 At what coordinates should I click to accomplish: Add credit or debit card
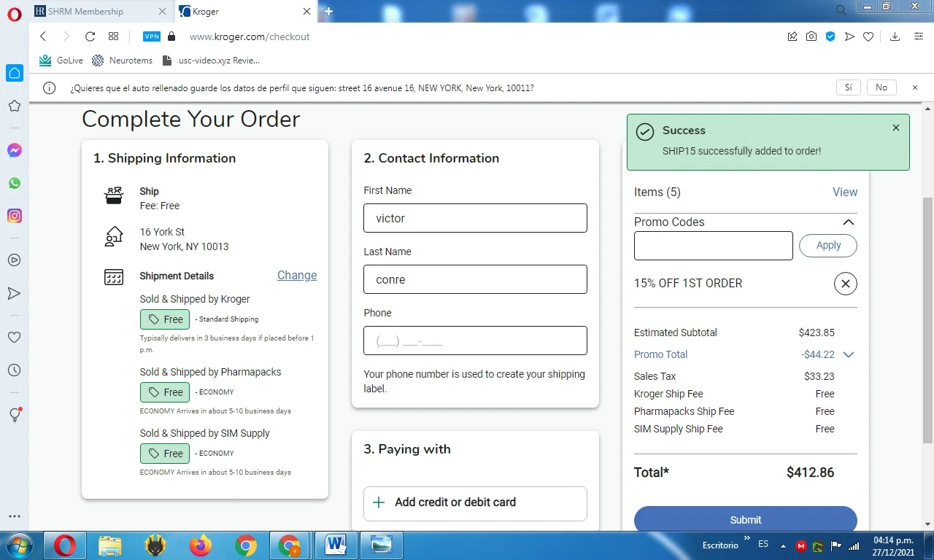[475, 504]
